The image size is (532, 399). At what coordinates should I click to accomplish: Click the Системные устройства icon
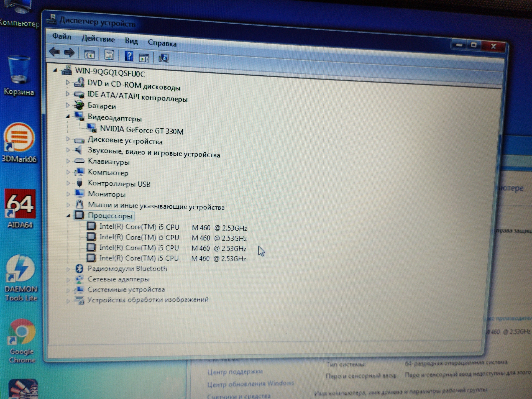(79, 290)
